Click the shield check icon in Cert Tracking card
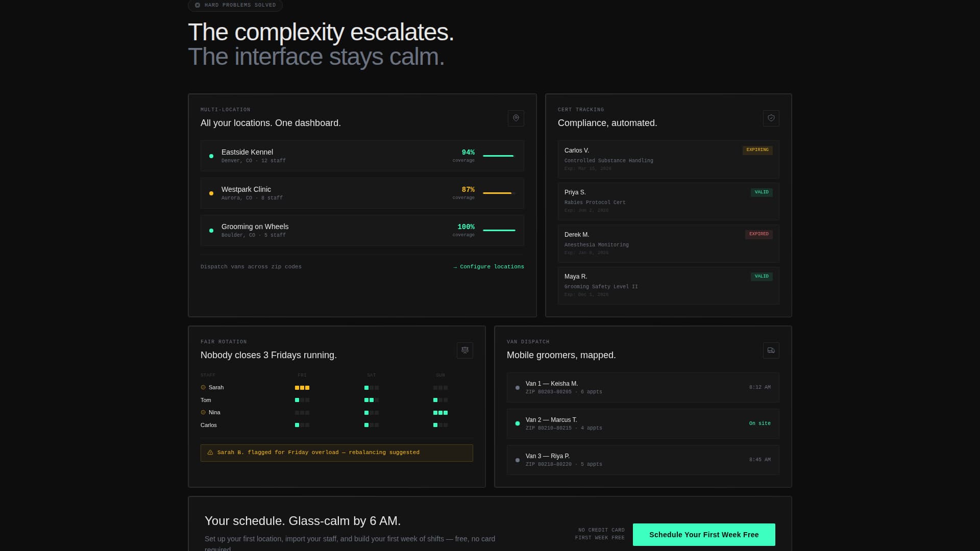 click(x=771, y=118)
